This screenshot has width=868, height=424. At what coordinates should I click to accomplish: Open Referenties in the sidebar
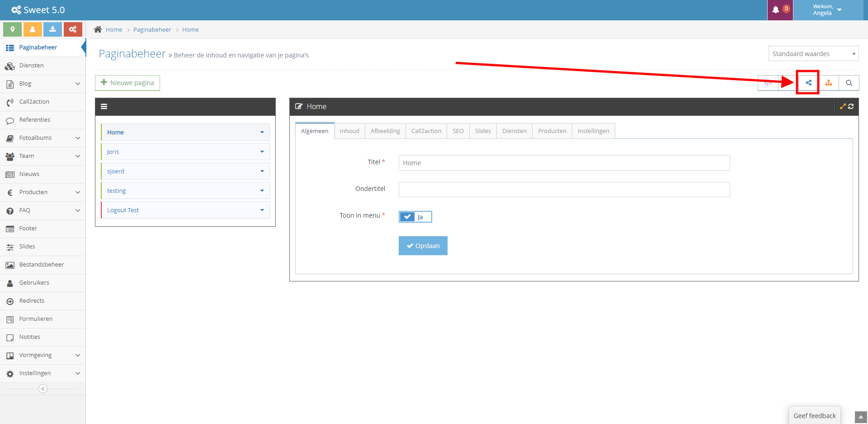[x=43, y=120]
